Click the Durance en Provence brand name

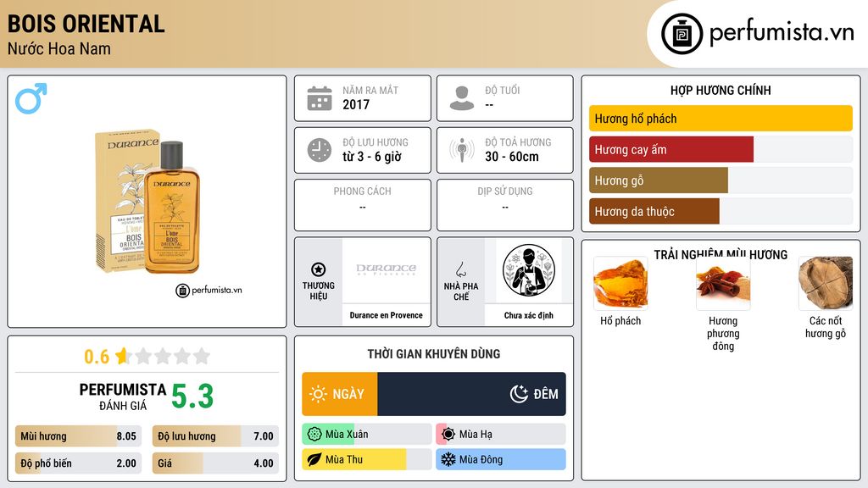click(386, 315)
